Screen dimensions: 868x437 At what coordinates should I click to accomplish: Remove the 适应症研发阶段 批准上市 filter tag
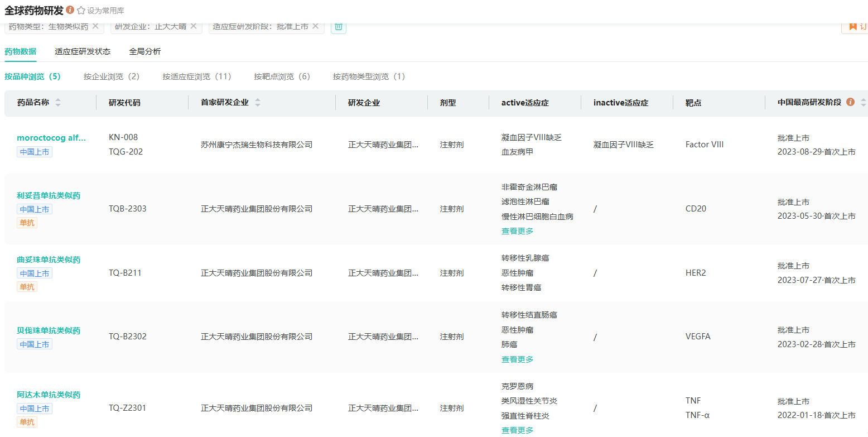315,26
